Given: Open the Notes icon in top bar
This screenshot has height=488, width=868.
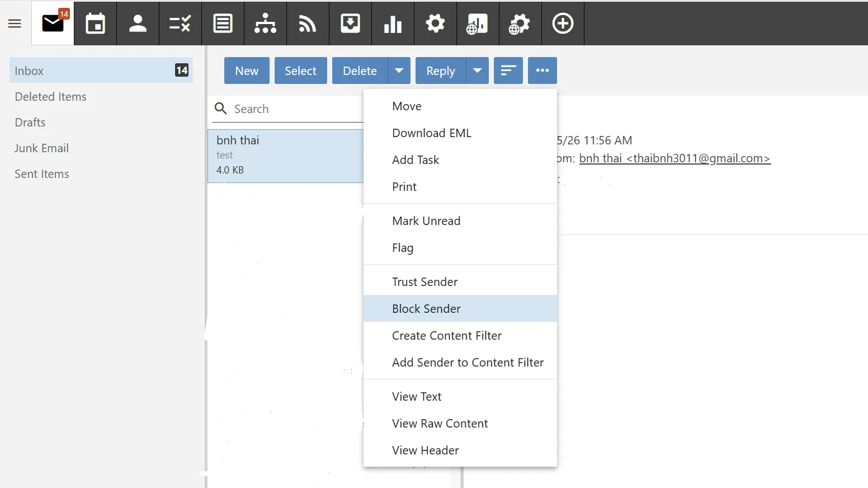Looking at the screenshot, I should [x=223, y=24].
